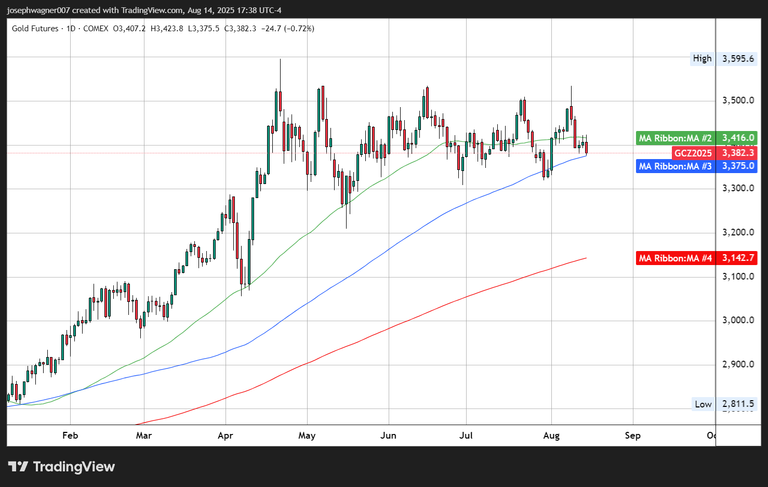Select the GCZ2025 price label
Image resolution: width=768 pixels, height=487 pixels.
click(692, 152)
